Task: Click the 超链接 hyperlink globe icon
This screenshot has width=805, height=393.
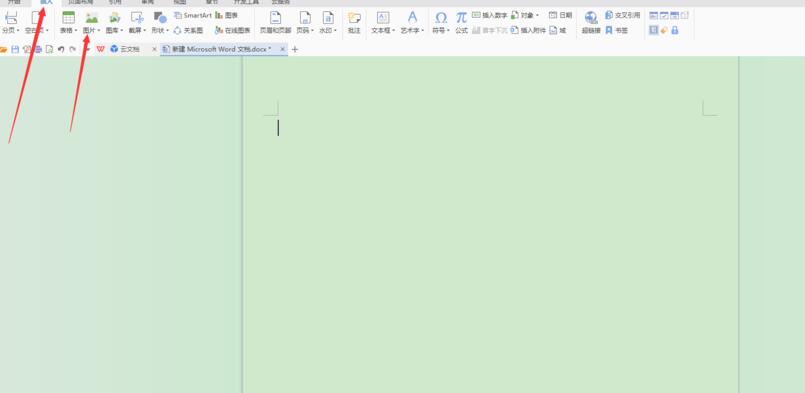Action: [591, 18]
